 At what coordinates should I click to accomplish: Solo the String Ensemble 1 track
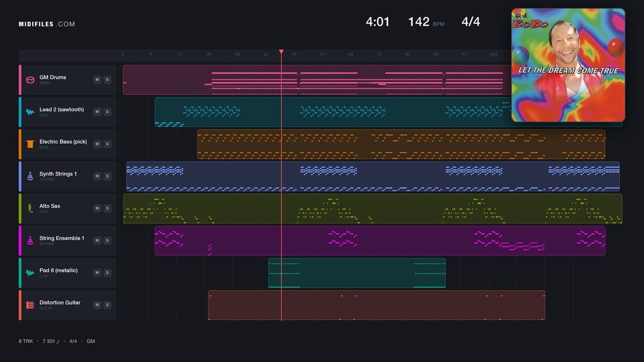(107, 240)
